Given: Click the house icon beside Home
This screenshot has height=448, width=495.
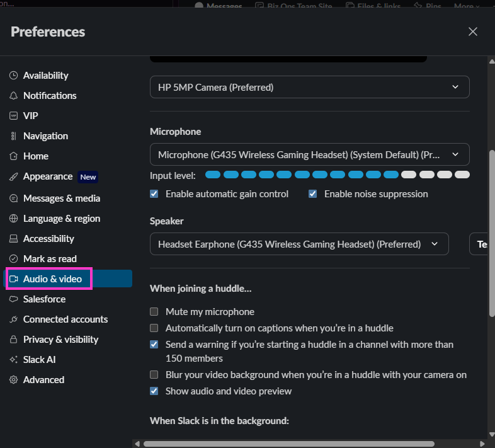Looking at the screenshot, I should (14, 156).
